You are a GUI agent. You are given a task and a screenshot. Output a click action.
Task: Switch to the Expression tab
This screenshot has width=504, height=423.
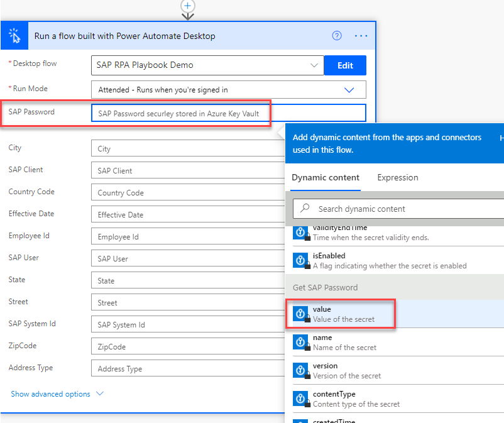coord(398,177)
